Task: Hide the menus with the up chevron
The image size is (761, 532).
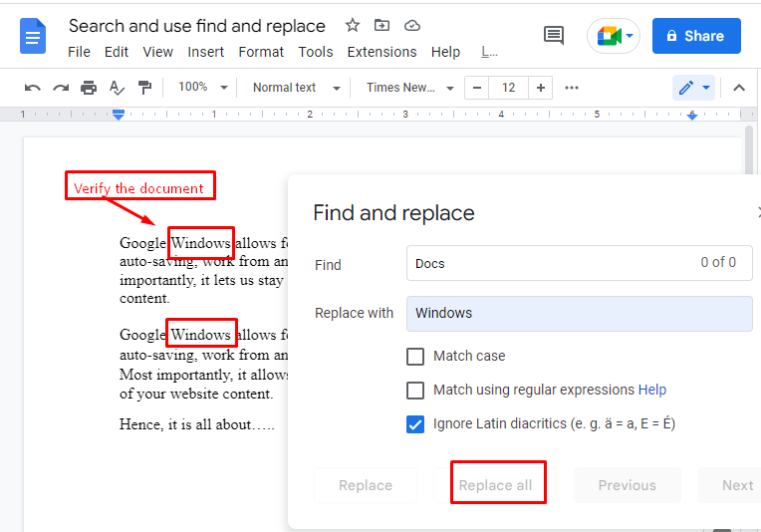Action: (739, 88)
